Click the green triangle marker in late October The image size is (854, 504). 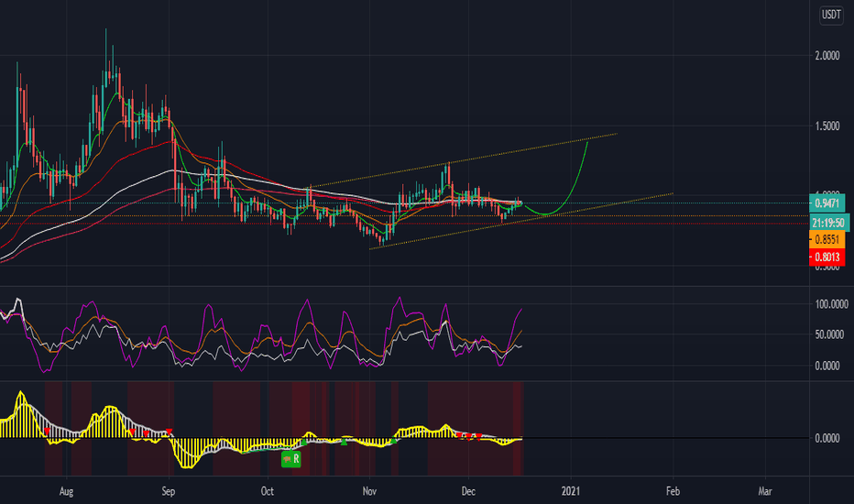(x=344, y=442)
